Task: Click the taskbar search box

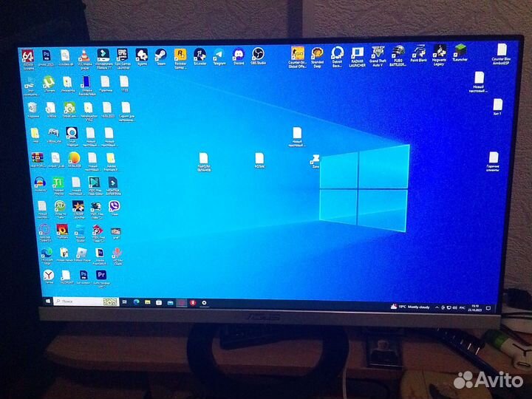Action: pyautogui.click(x=86, y=301)
